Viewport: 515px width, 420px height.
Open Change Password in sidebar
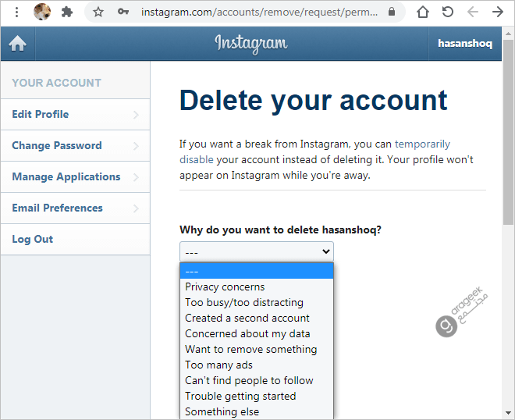[75, 145]
